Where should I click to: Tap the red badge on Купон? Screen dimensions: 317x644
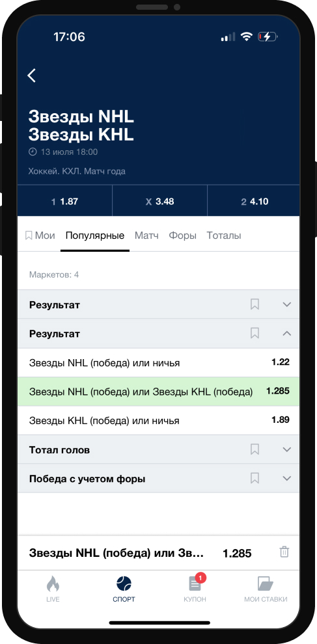pos(200,578)
